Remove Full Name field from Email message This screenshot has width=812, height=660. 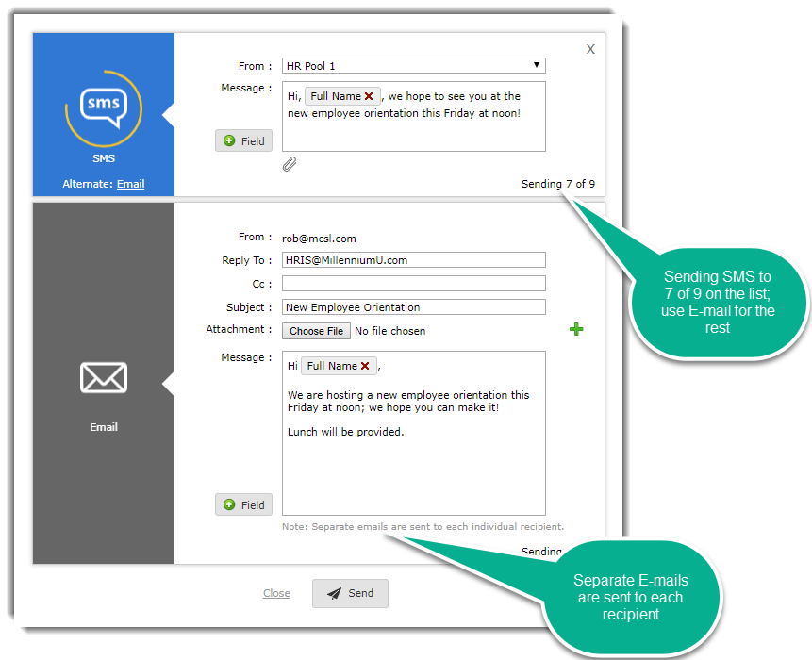(365, 366)
